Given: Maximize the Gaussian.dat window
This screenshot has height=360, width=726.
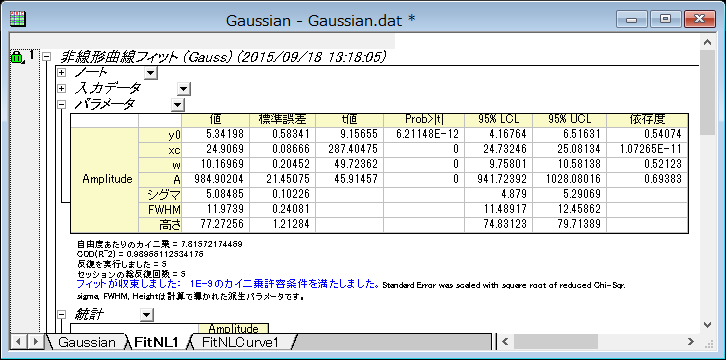Looking at the screenshot, I should pos(665,19).
